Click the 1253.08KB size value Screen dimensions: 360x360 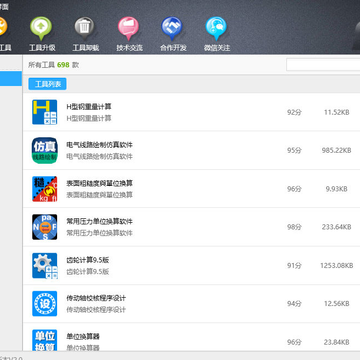tap(337, 265)
